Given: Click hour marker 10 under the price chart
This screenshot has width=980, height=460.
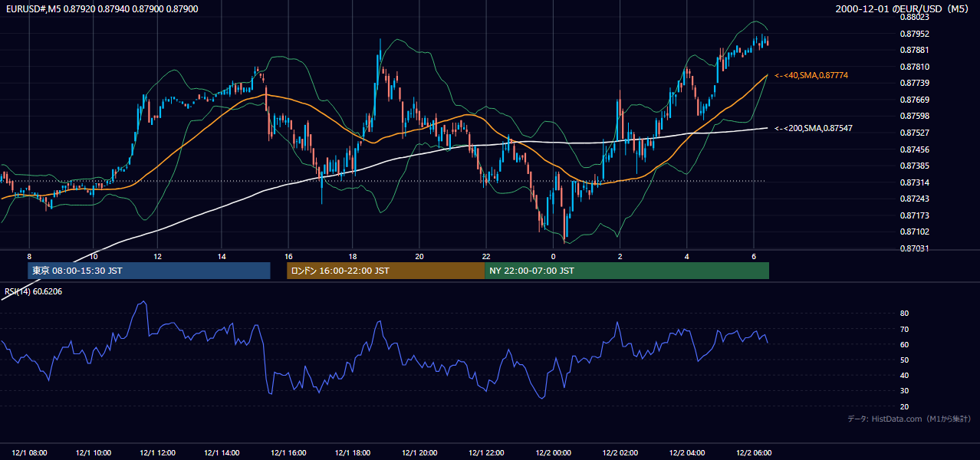Looking at the screenshot, I should (x=94, y=256).
